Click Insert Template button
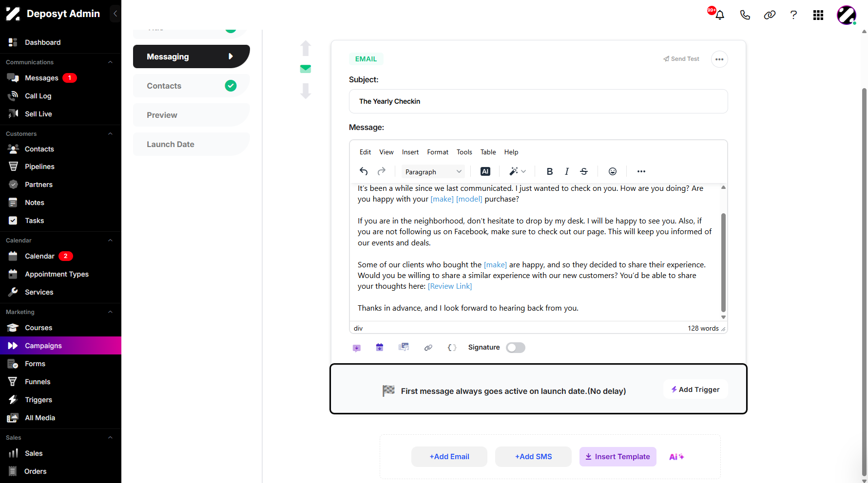Image resolution: width=868 pixels, height=483 pixels. tap(618, 457)
